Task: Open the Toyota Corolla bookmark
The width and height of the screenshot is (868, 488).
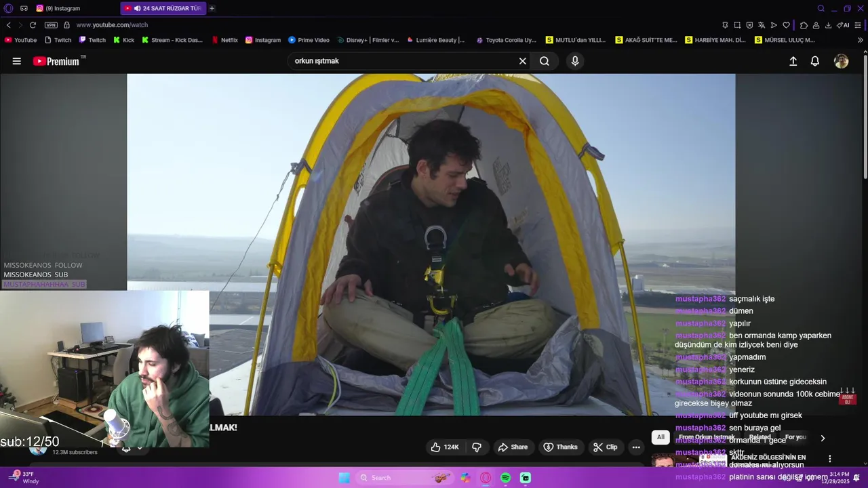Action: (506, 40)
